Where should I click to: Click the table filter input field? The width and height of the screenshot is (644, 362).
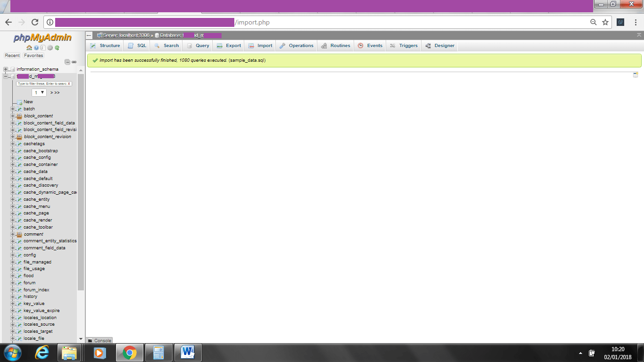click(x=41, y=83)
